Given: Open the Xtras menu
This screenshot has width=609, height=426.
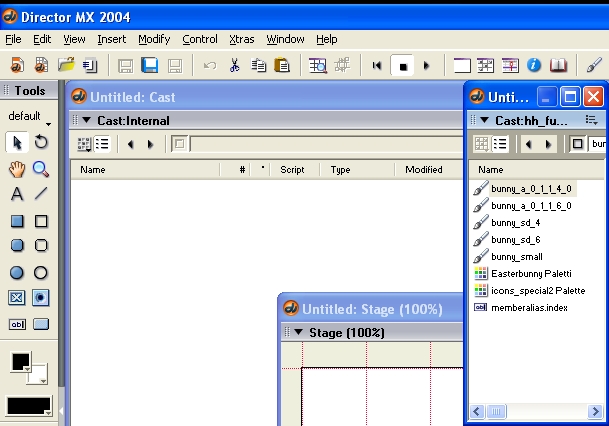Looking at the screenshot, I should (242, 39).
